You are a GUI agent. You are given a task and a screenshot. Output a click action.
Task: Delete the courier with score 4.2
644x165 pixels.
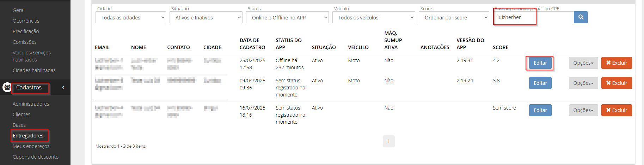point(617,63)
